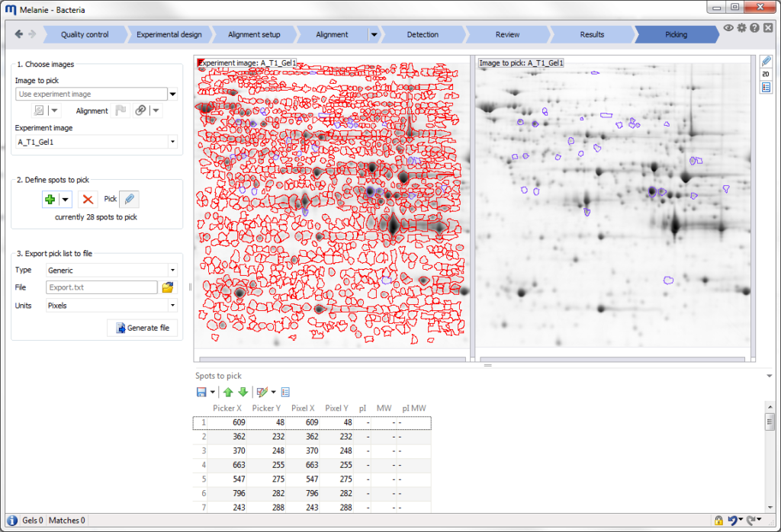This screenshot has width=781, height=532.
Task: Switch to the Review step
Action: (x=507, y=34)
